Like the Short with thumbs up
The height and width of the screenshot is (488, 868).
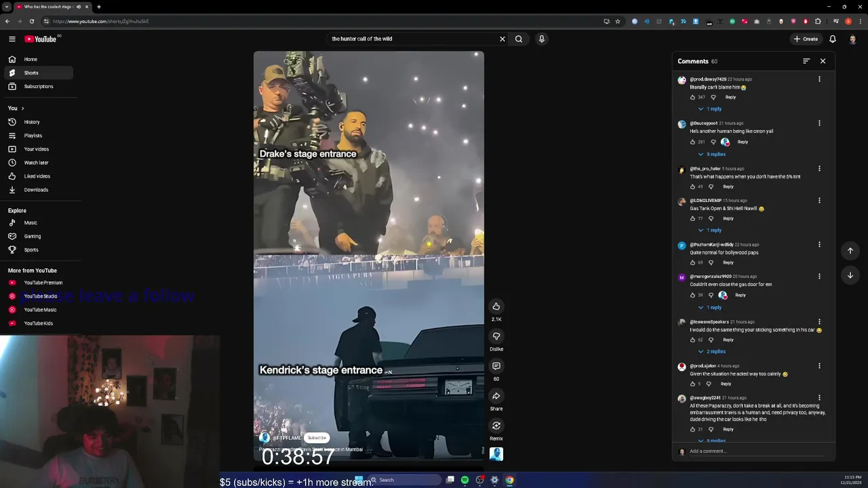point(496,306)
